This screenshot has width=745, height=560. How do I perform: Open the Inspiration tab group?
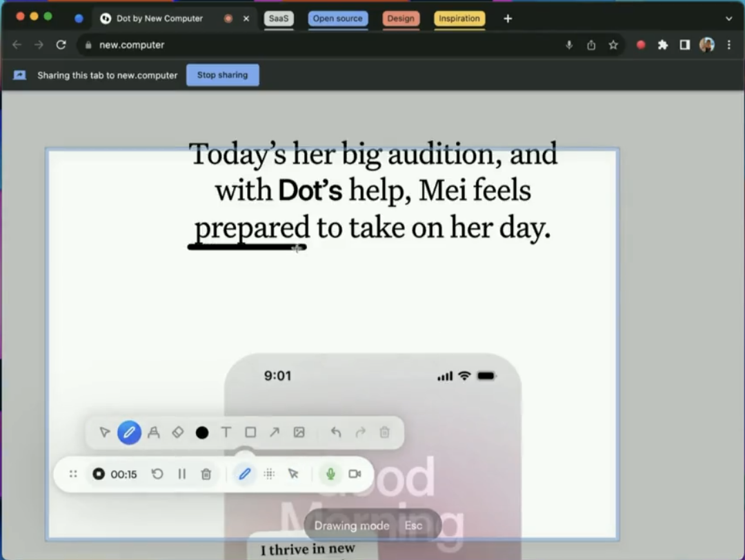pyautogui.click(x=459, y=19)
